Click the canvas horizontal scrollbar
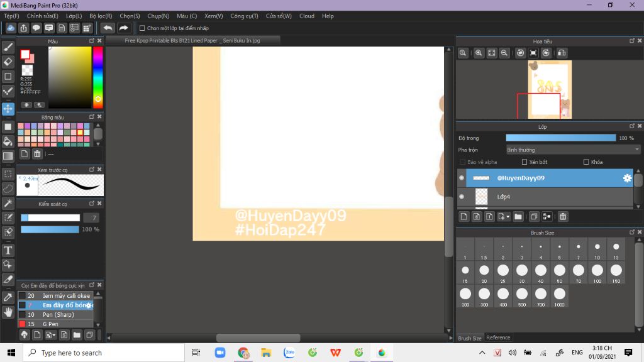The image size is (644, 362). coord(258,337)
